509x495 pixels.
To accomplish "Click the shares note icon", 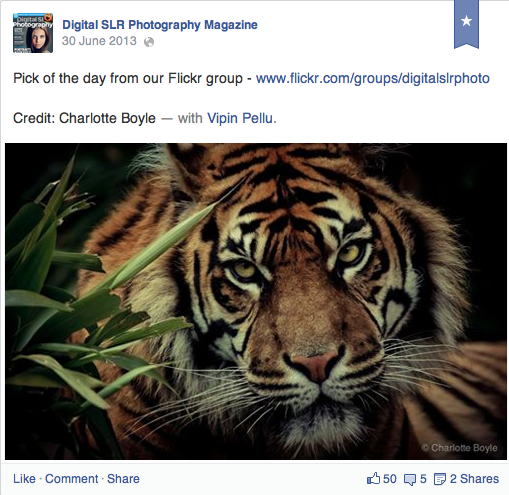I will 440,479.
